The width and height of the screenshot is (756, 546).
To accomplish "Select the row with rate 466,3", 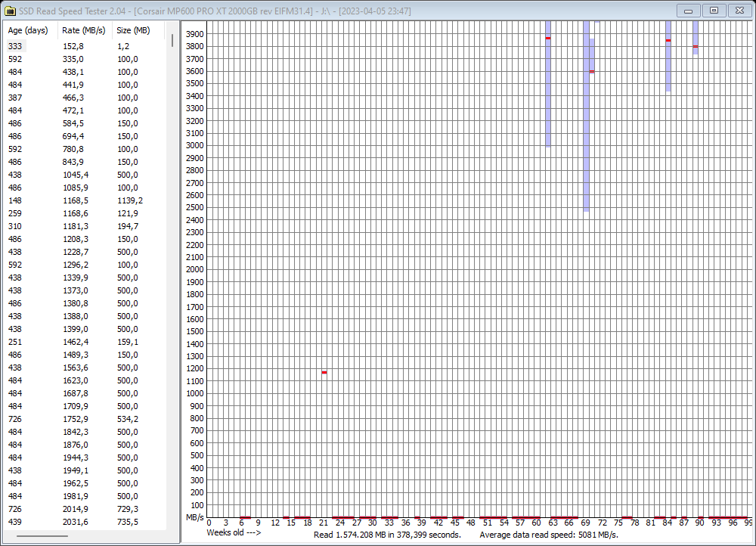I will point(85,98).
